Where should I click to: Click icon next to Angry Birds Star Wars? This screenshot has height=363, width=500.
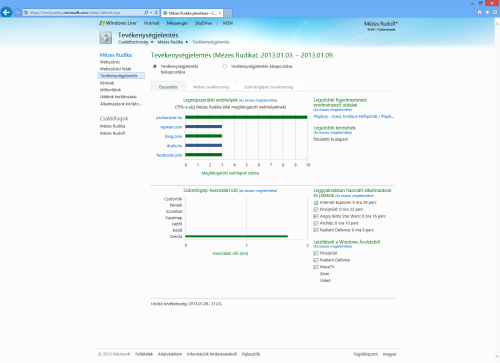(316, 216)
